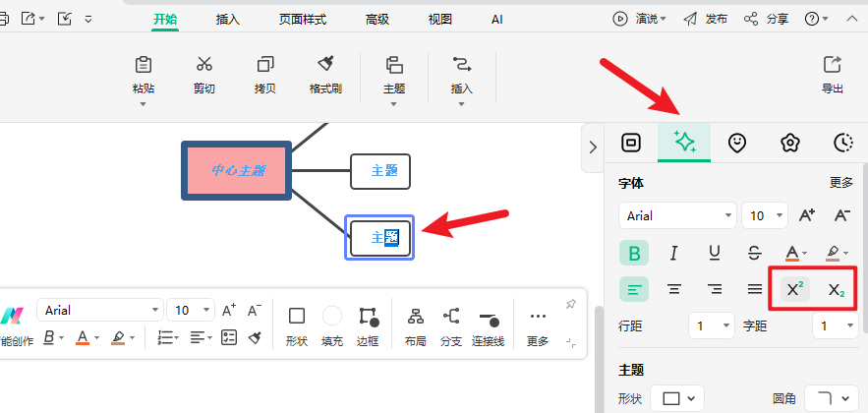The width and height of the screenshot is (868, 413).
Task: Toggle bold B in the font panel
Action: click(634, 253)
